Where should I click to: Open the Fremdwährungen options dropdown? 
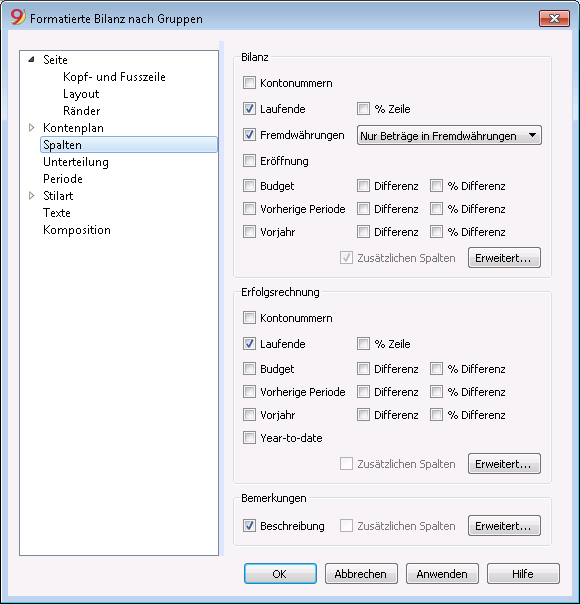click(449, 135)
